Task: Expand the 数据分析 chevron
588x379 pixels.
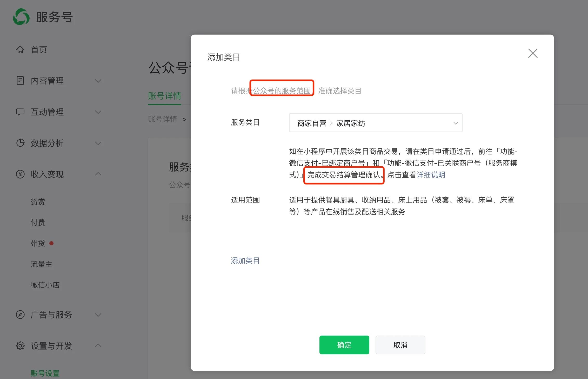Action: [x=98, y=143]
